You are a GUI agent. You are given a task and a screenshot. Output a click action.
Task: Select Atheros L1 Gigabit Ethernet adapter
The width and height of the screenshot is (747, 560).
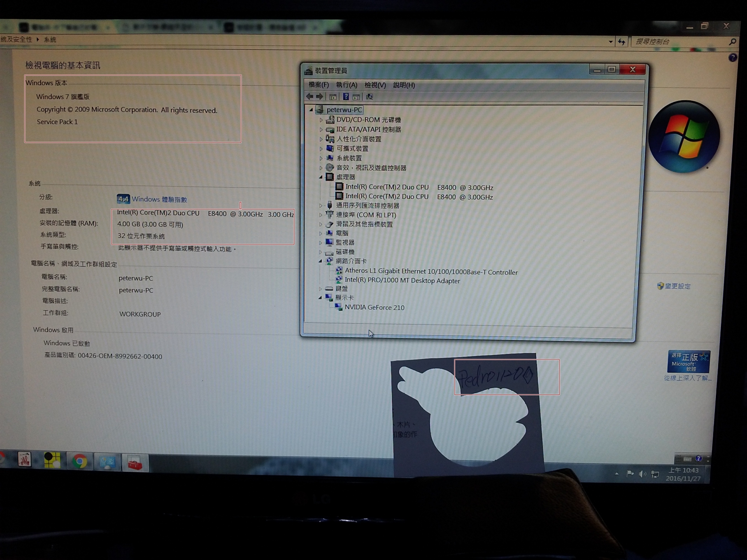coord(431,272)
